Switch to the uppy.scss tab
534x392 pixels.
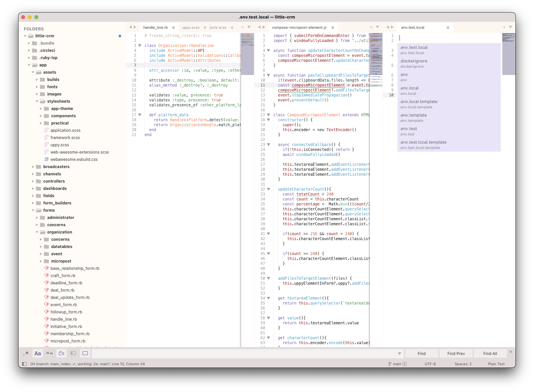click(x=191, y=28)
